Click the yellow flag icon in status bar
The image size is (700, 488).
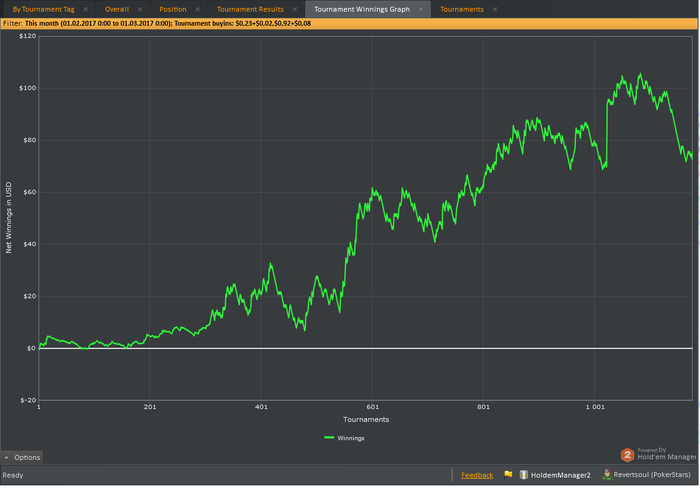pos(508,475)
